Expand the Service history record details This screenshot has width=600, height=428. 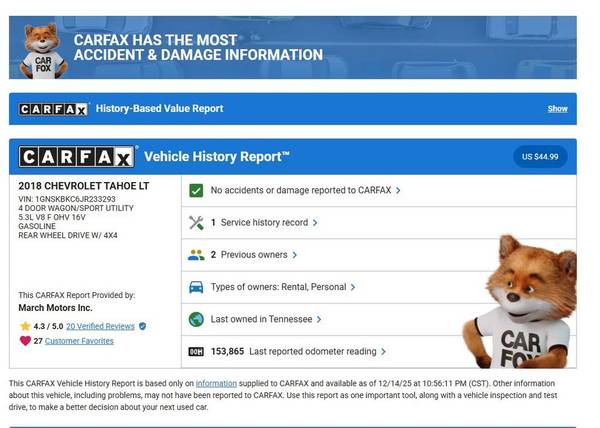pyautogui.click(x=264, y=222)
